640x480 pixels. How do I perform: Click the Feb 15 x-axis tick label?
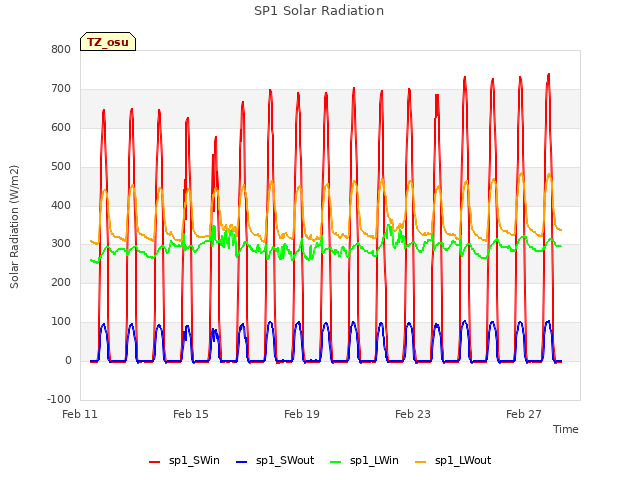(x=191, y=414)
